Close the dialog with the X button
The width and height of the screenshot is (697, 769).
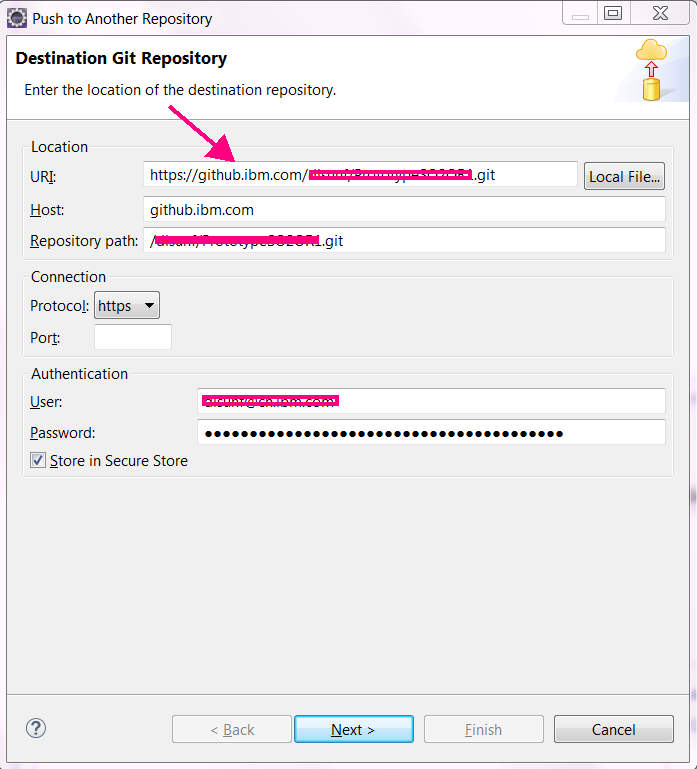click(660, 13)
